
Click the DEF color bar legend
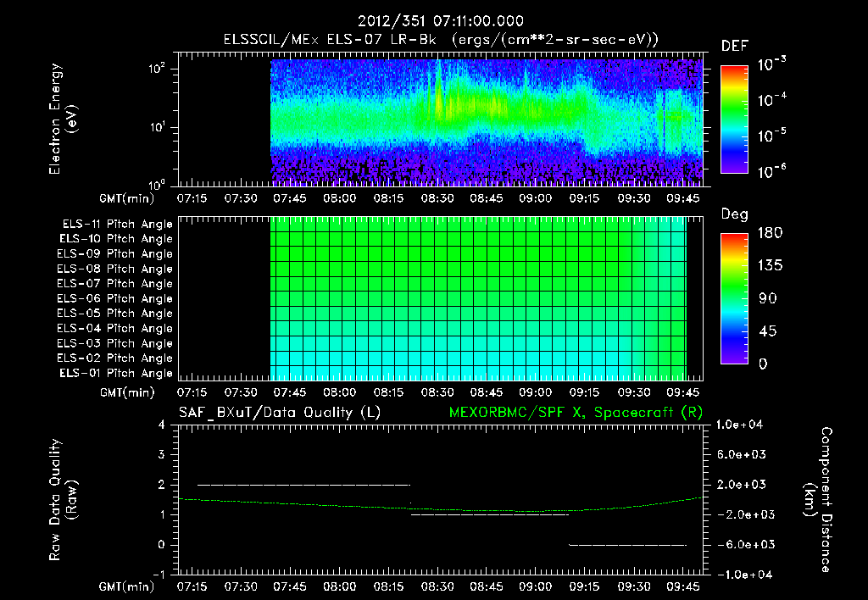[x=735, y=119]
